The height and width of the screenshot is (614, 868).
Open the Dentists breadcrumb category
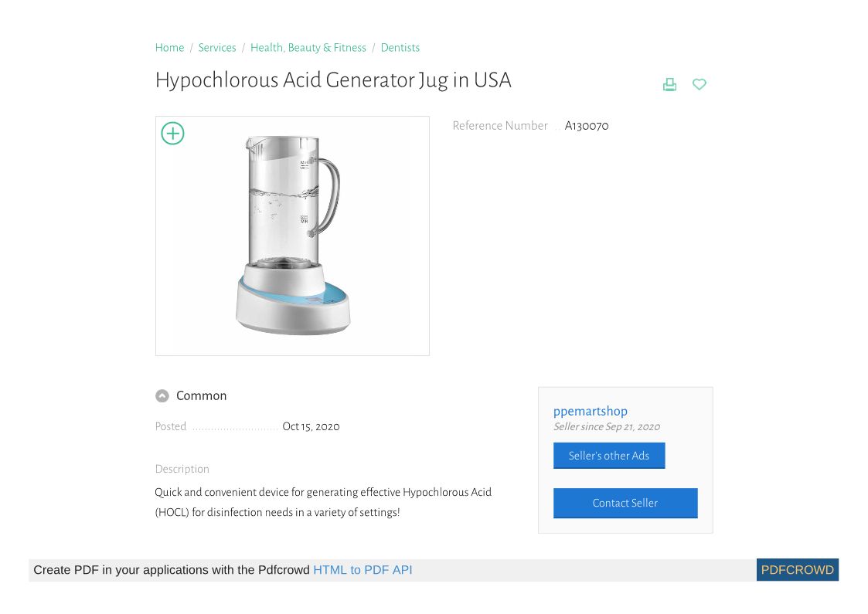400,48
